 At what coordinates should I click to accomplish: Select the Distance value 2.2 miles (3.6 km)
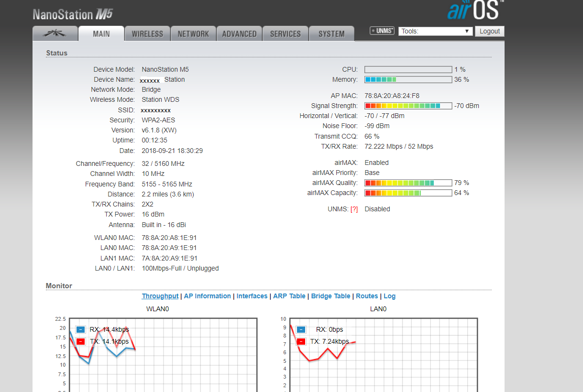point(168,194)
